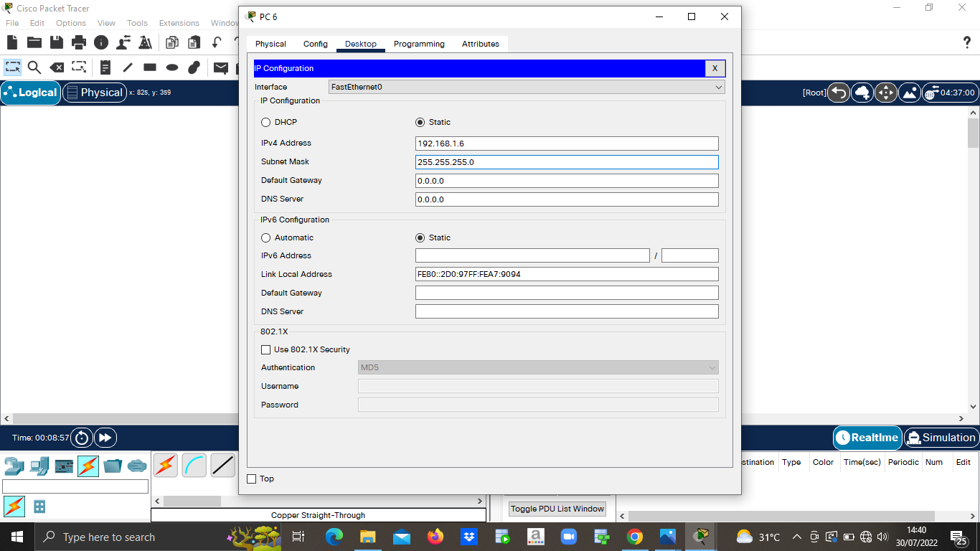Click the Create New Cluster icon
980x551 pixels.
862,93
